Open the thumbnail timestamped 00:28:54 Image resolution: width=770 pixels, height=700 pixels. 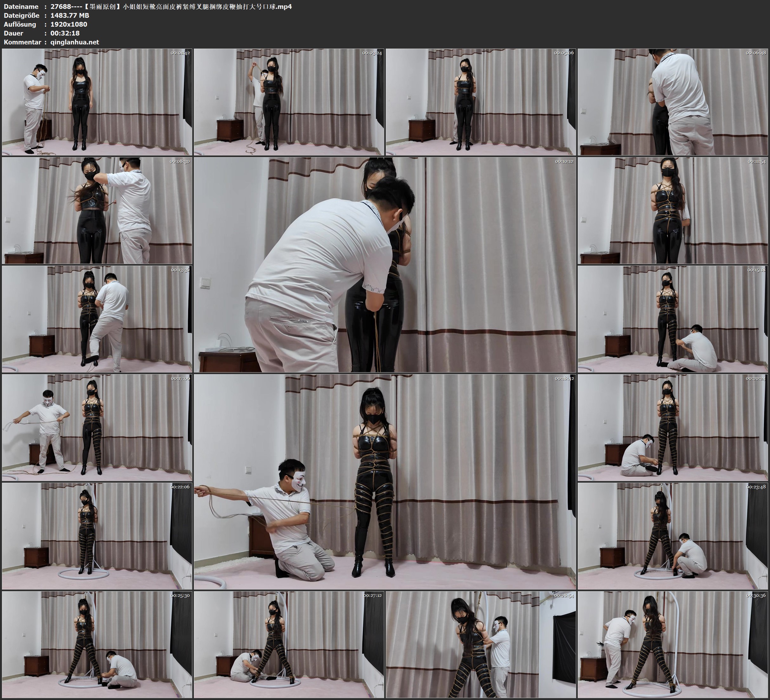point(481,644)
